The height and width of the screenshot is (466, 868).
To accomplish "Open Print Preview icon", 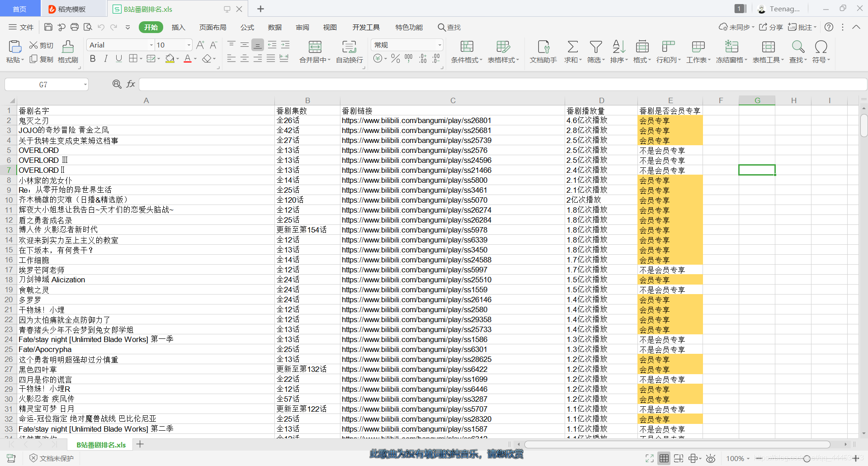I will [88, 27].
